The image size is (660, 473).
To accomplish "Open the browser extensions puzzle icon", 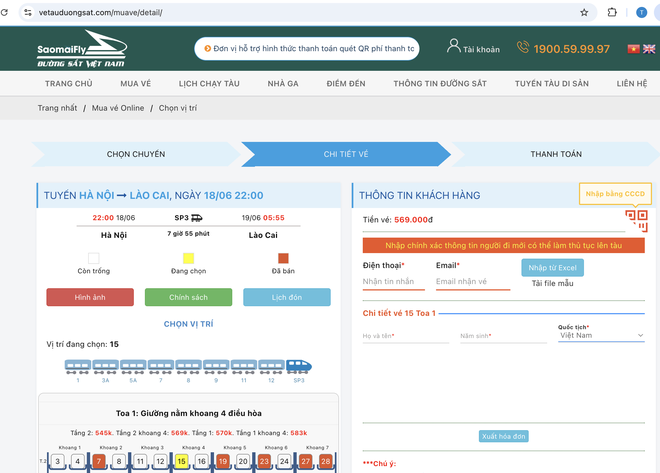I will 612,12.
